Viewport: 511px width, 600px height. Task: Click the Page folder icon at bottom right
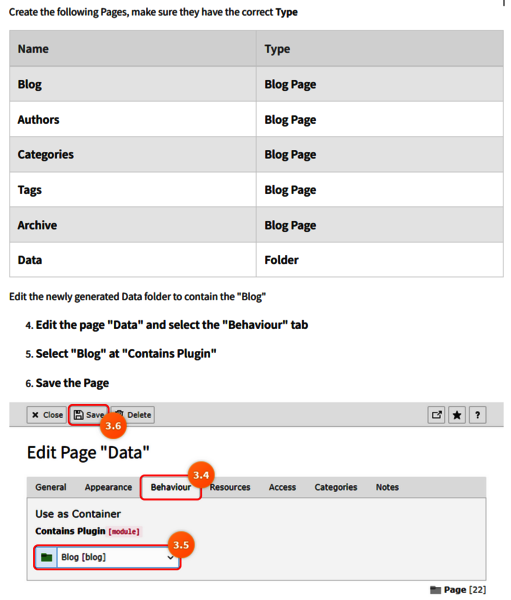point(435,590)
